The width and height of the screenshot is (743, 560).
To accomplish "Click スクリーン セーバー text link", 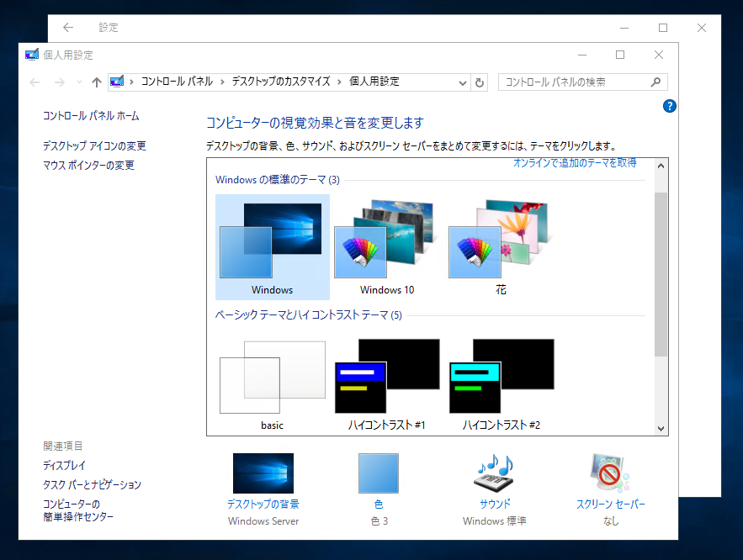I will click(610, 505).
